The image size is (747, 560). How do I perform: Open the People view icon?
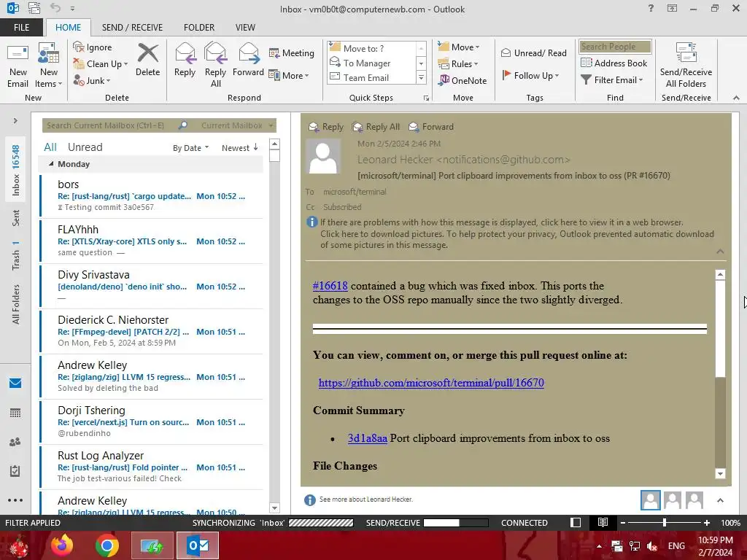click(15, 442)
